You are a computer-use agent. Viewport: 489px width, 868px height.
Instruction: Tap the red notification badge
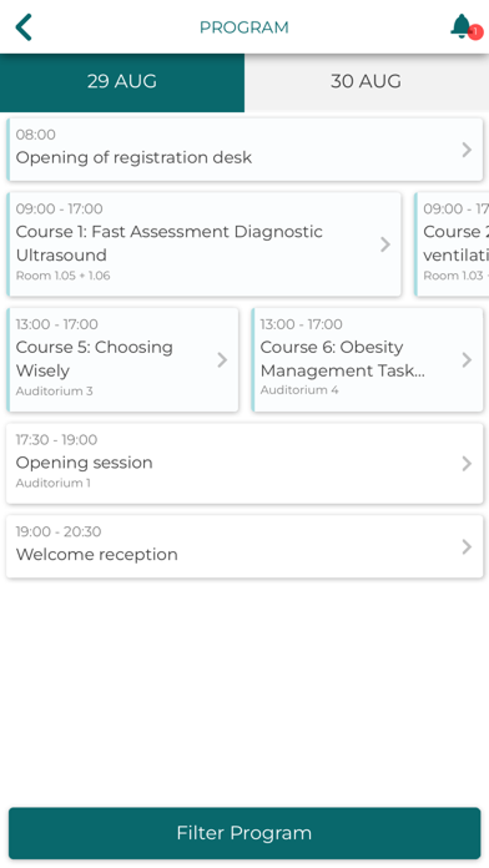click(476, 32)
